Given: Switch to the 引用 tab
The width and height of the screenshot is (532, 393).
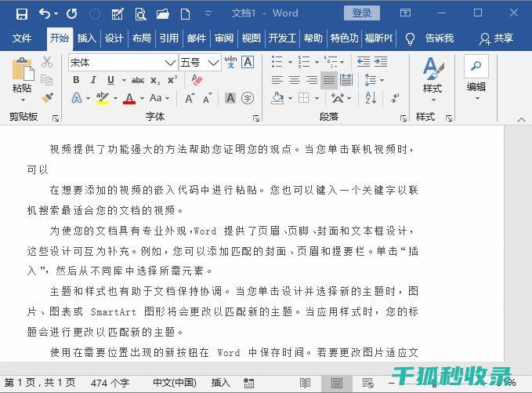Looking at the screenshot, I should [x=169, y=38].
